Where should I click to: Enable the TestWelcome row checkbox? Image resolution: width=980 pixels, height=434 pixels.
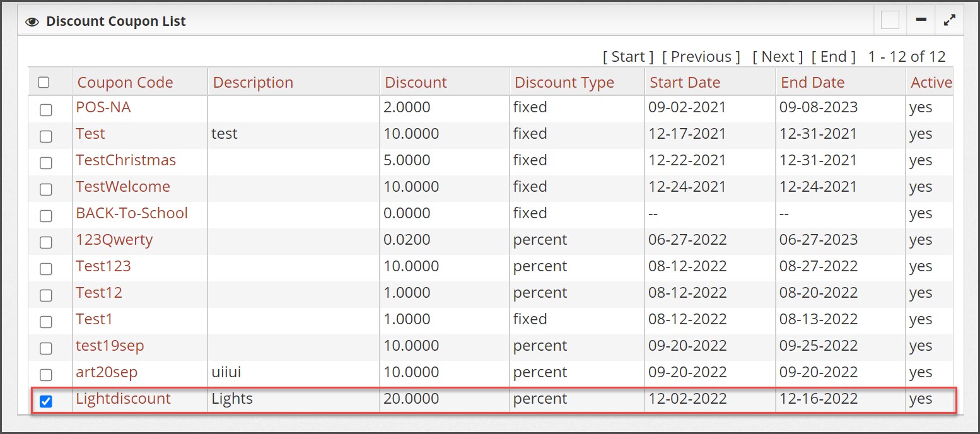pyautogui.click(x=46, y=189)
